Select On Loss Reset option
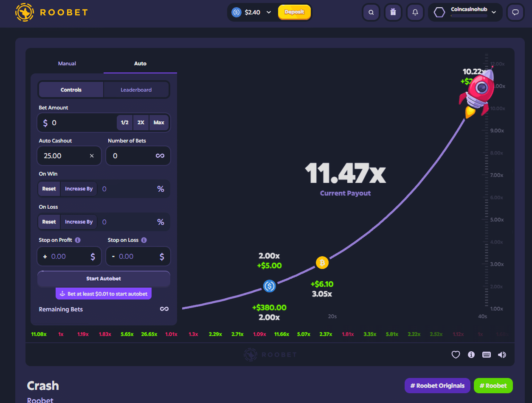Image resolution: width=532 pixels, height=403 pixels. point(49,222)
